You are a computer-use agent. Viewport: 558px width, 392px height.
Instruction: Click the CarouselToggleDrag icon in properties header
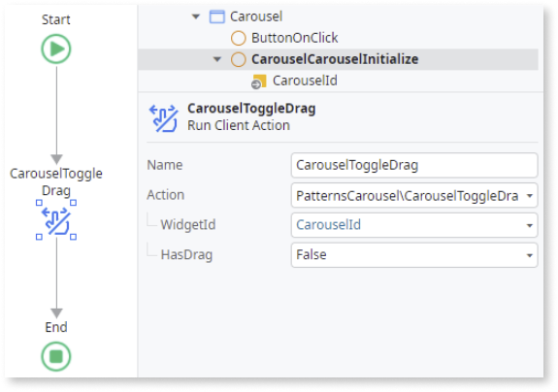tap(163, 118)
